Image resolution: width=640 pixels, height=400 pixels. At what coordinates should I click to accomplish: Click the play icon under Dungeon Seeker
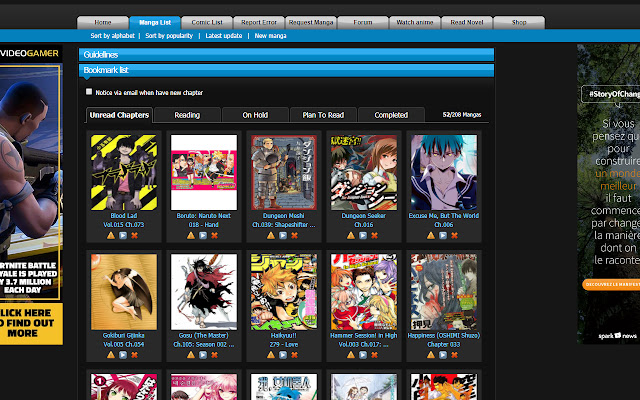click(362, 236)
